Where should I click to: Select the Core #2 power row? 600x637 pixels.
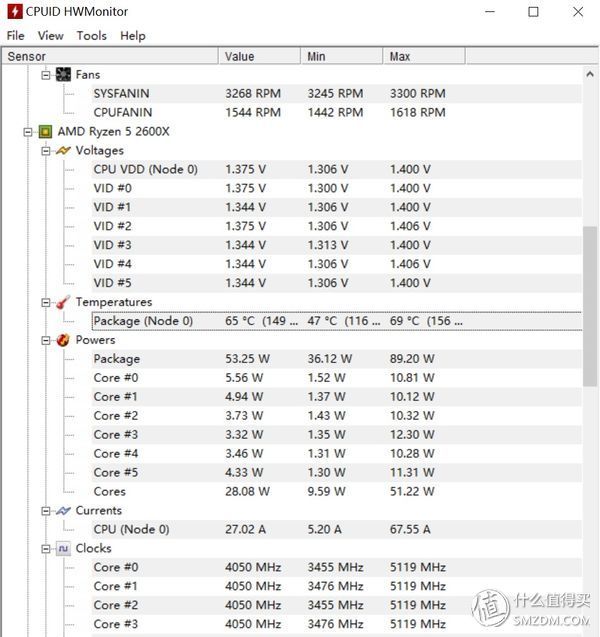(337, 416)
